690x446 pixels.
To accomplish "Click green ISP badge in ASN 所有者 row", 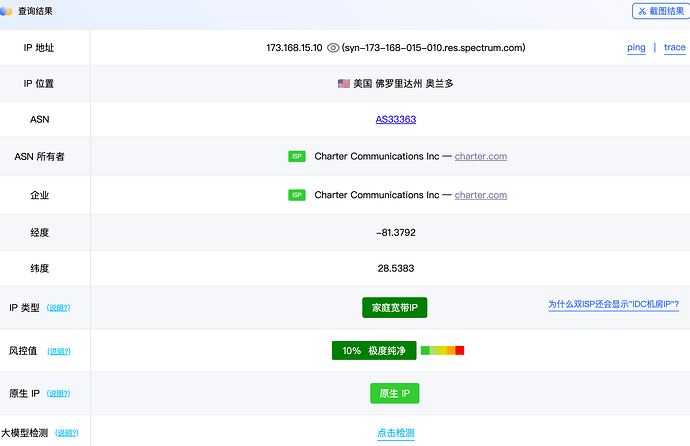I will (297, 156).
